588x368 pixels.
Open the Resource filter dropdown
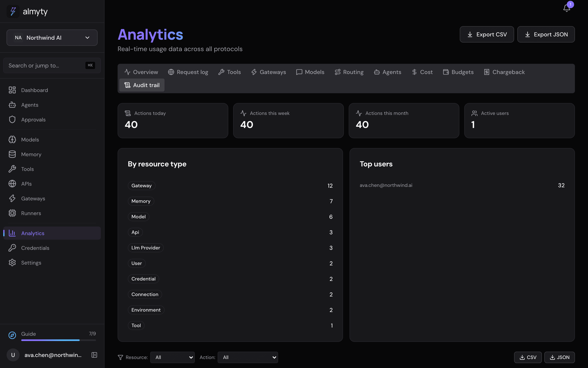(x=172, y=357)
